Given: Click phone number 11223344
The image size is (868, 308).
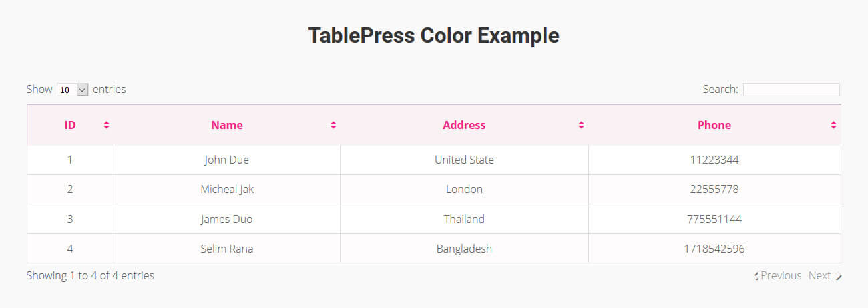Looking at the screenshot, I should pos(714,160).
